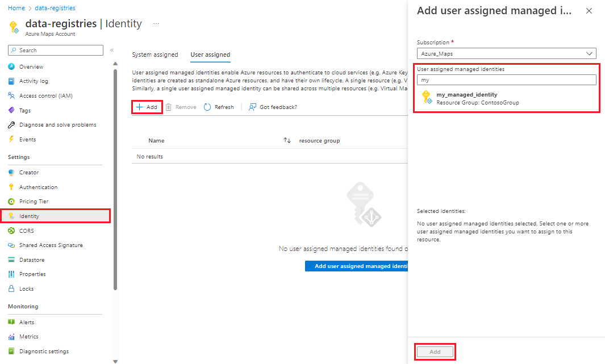Screen dimensions: 605x364
Task: Click the sidebar Search input field
Action: pyautogui.click(x=56, y=50)
